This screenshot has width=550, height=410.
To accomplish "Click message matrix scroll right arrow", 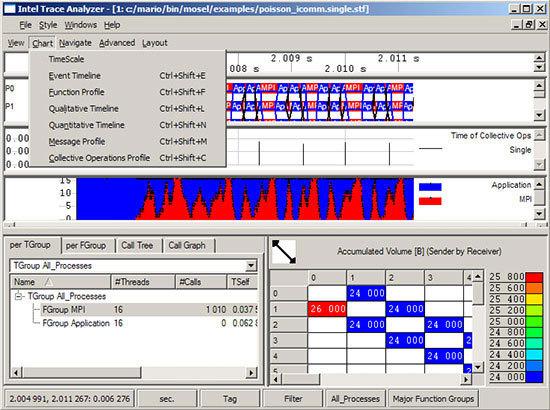I will click(466, 379).
